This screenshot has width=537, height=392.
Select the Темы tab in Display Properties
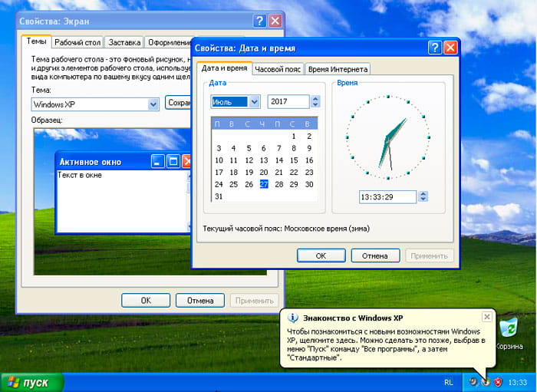point(36,41)
